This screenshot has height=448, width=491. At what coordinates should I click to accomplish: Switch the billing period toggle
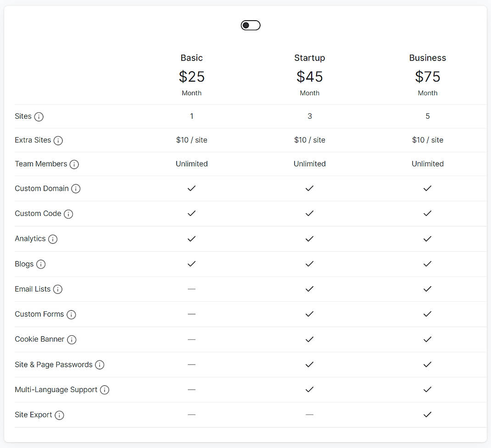251,25
